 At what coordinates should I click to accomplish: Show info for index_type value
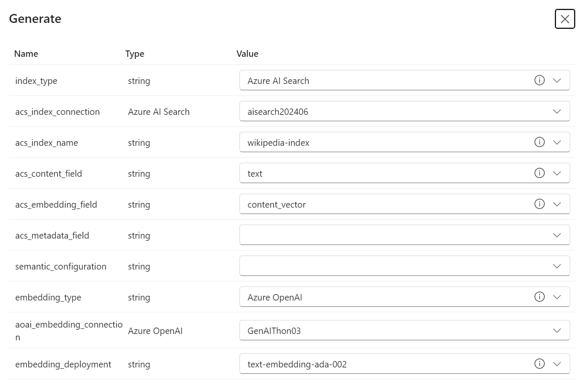tap(539, 80)
